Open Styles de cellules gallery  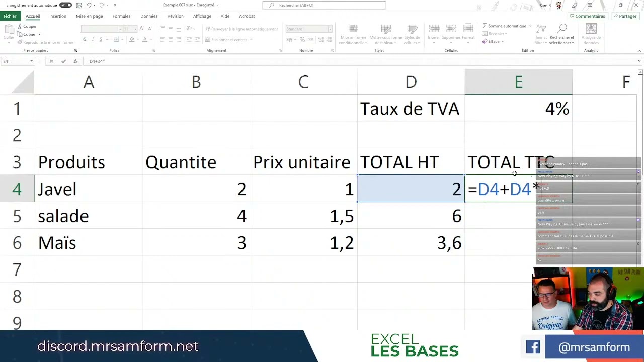click(412, 34)
